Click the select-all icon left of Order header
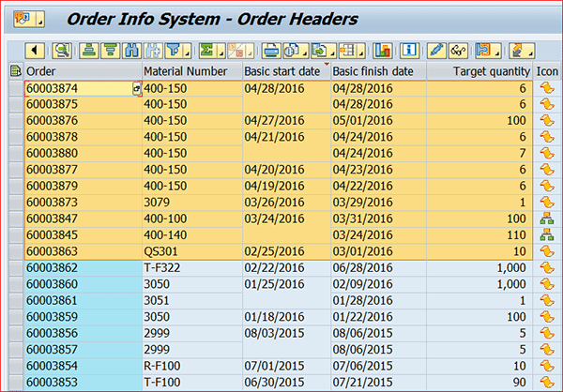563x392 pixels. 15,71
